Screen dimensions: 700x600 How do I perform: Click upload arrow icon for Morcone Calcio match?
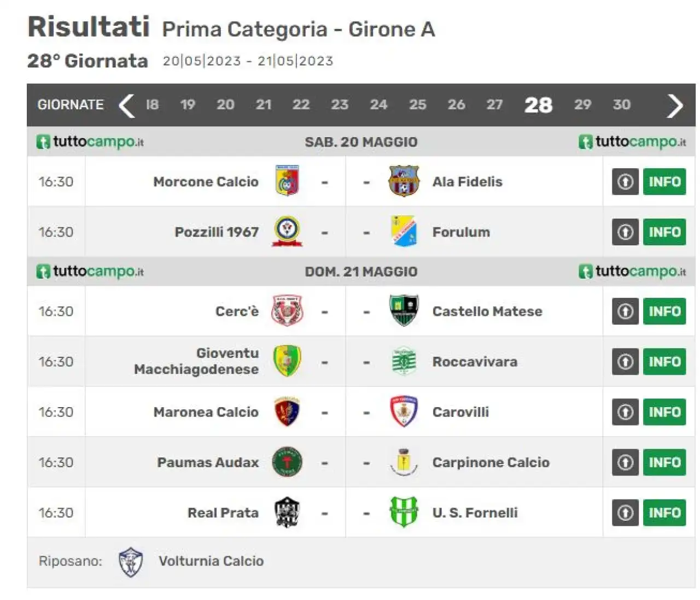click(x=625, y=181)
